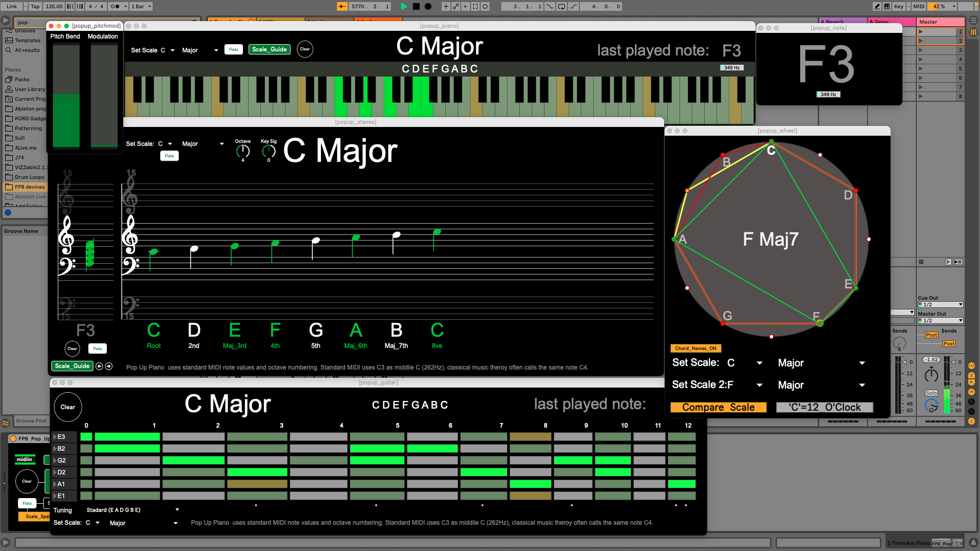Open the Master Out dropdown
This screenshot has height=551, width=980.
click(940, 321)
